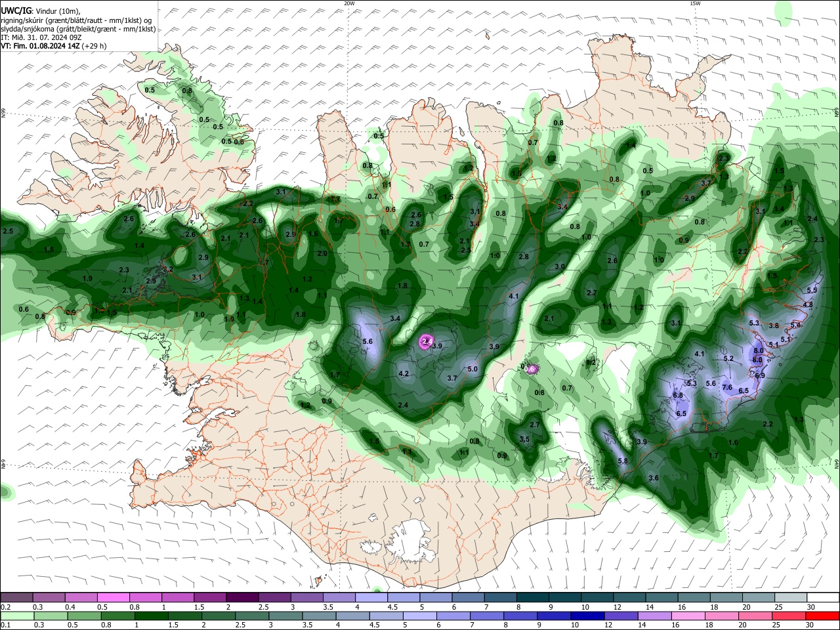Click the 2.5 value at the left map edge

click(8, 232)
